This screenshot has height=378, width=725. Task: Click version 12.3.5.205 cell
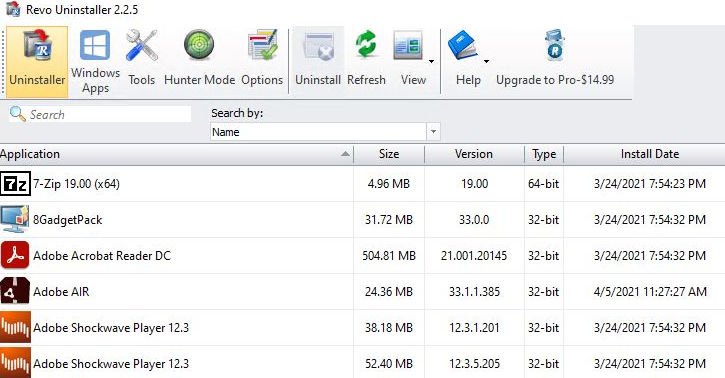(x=474, y=364)
